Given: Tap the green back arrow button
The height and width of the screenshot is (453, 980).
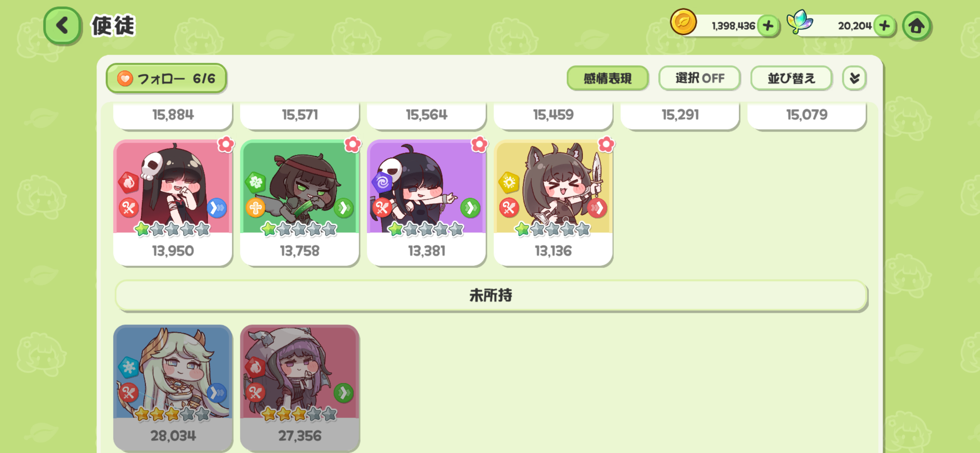Looking at the screenshot, I should click(x=62, y=26).
